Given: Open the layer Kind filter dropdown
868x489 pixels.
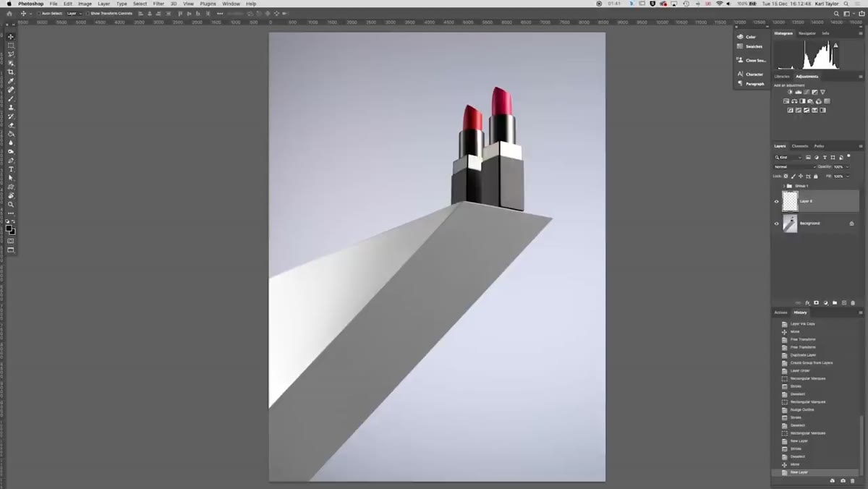Looking at the screenshot, I should (x=788, y=157).
